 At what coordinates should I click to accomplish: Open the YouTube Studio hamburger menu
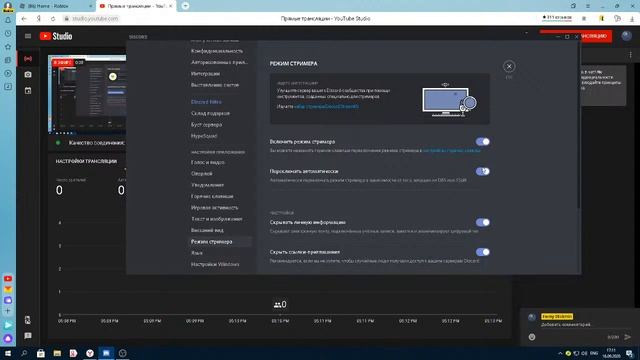click(x=28, y=36)
